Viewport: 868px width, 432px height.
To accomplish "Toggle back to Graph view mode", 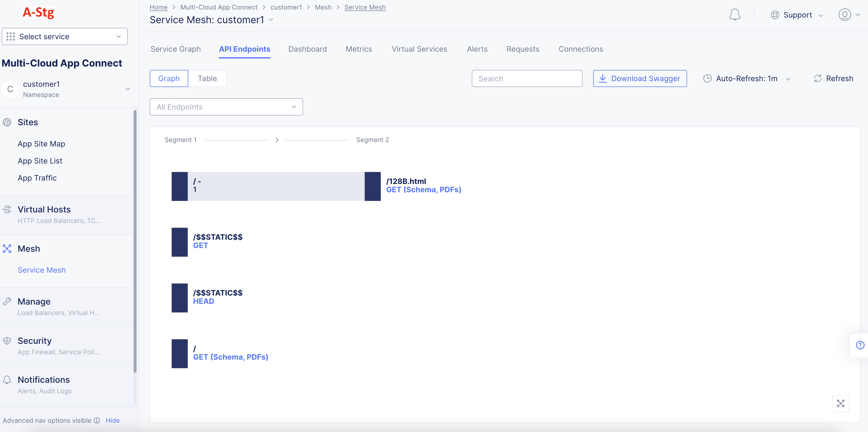I will pyautogui.click(x=169, y=78).
